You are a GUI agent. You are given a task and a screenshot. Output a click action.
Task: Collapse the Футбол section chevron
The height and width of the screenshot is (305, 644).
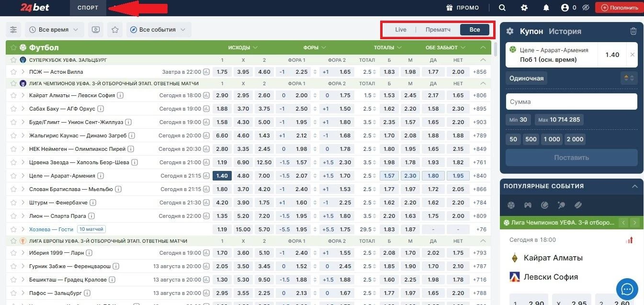(483, 47)
